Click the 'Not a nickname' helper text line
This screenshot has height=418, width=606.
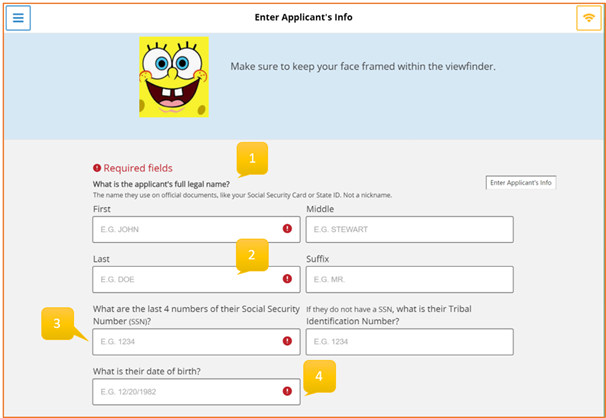242,195
